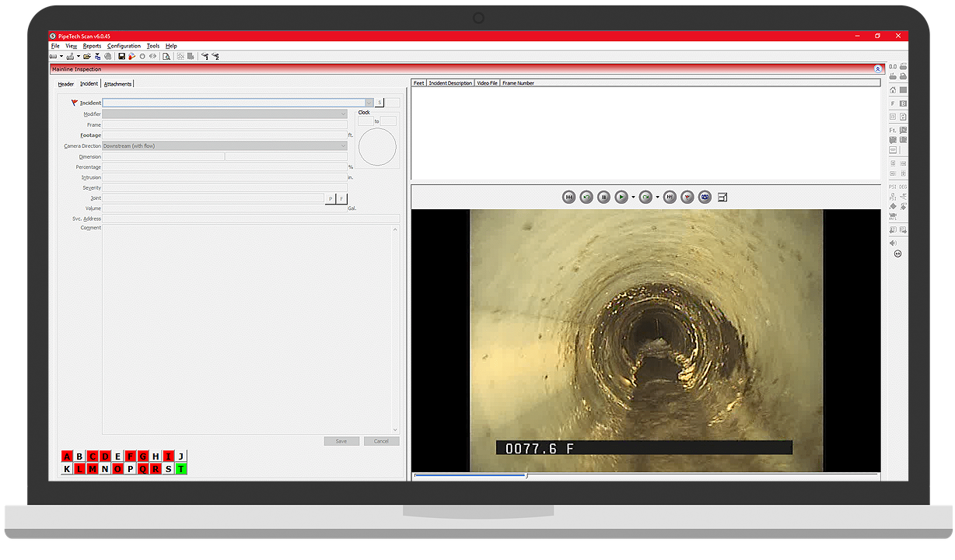Select the camera 1 toolbar icon
Viewport: 955px width, 560px height.
tap(205, 56)
